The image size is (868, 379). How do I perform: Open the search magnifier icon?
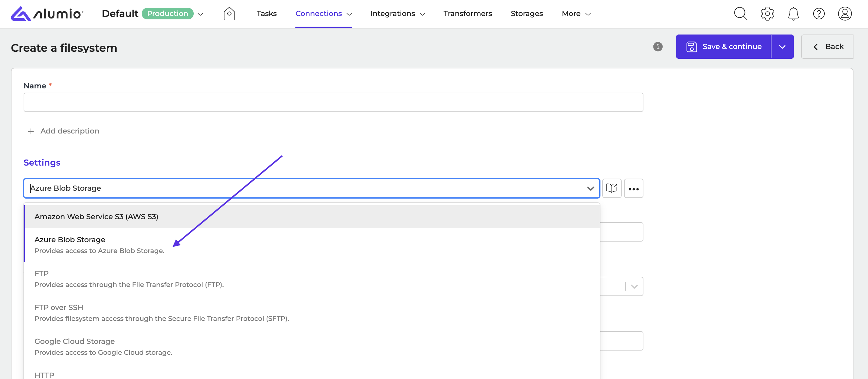tap(740, 14)
